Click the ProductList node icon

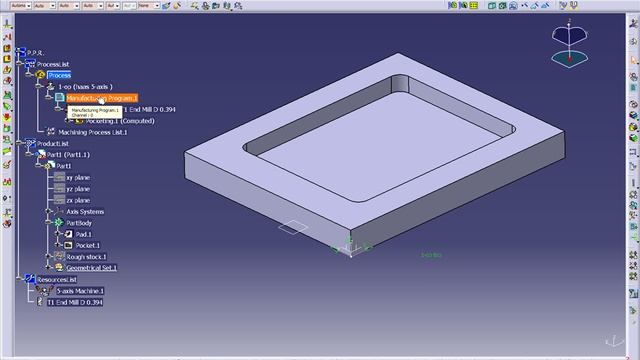coord(31,143)
